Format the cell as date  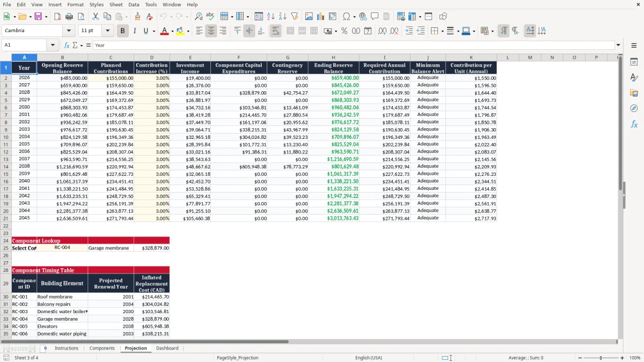(368, 31)
